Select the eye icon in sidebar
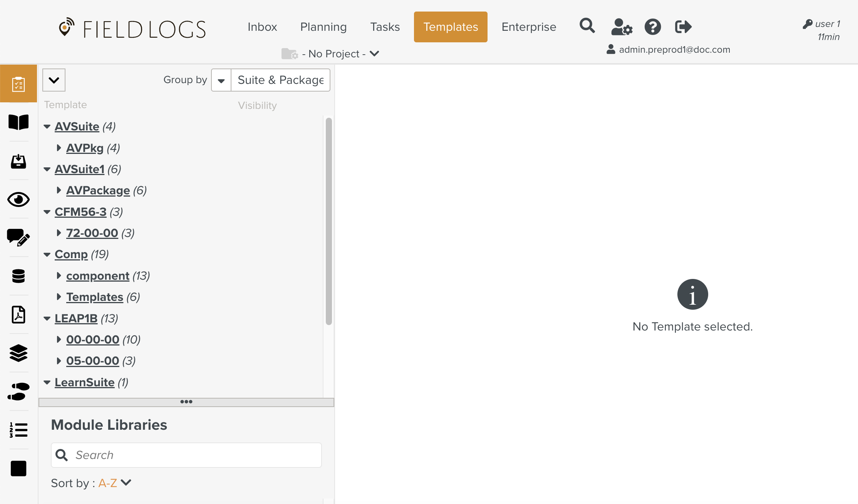 [18, 199]
